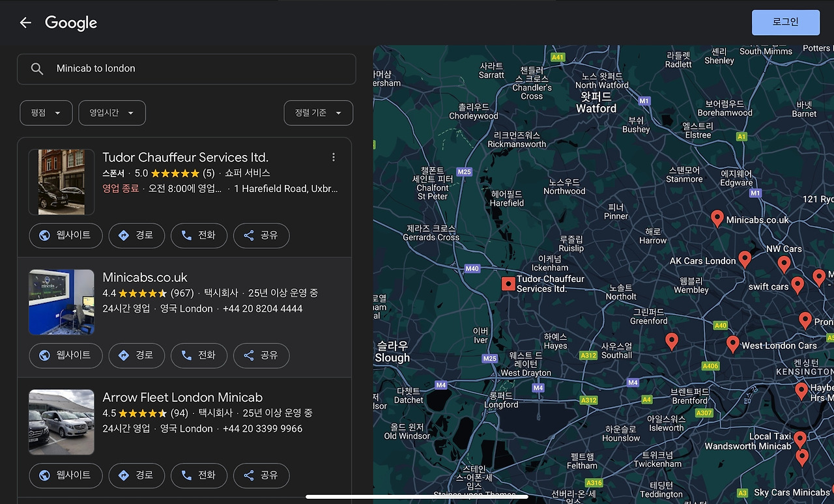Viewport: 834px width, 504px height.
Task: Click the phone number +44 20 8204 4444
Action: pos(263,309)
